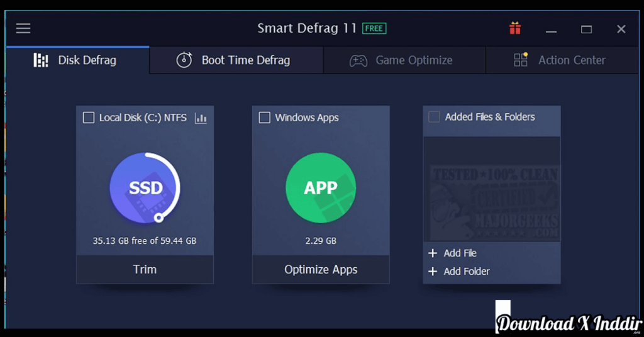Screen dimensions: 644x337
Task: Check the Local Disk (C:) NTFS checkbox
Action: [x=88, y=118]
